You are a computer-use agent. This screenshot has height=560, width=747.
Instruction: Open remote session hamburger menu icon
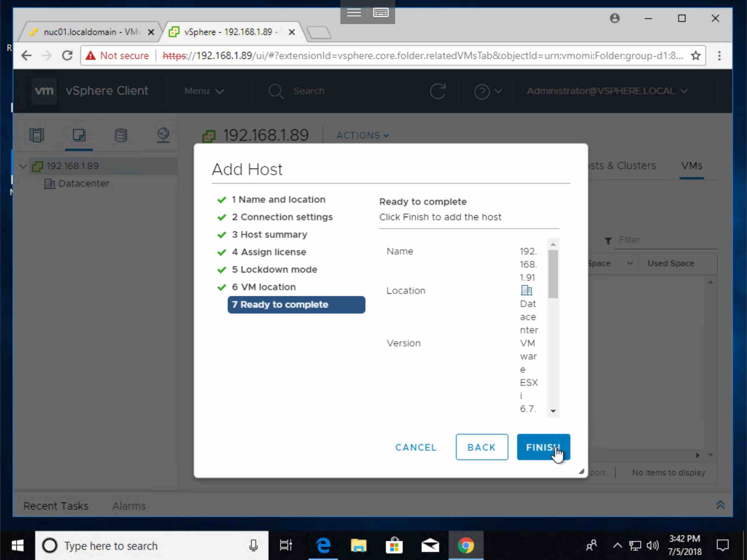(354, 13)
